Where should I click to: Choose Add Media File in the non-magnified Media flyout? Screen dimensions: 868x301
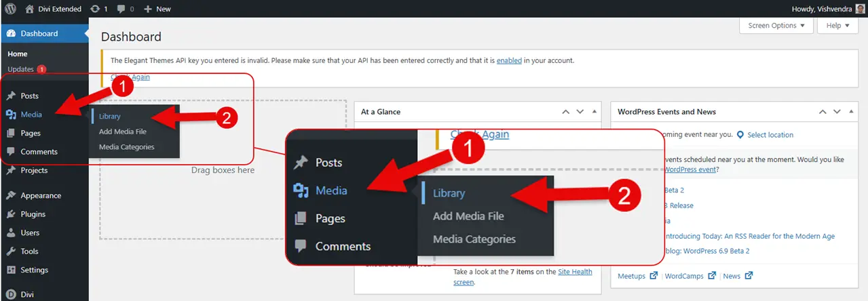(123, 132)
